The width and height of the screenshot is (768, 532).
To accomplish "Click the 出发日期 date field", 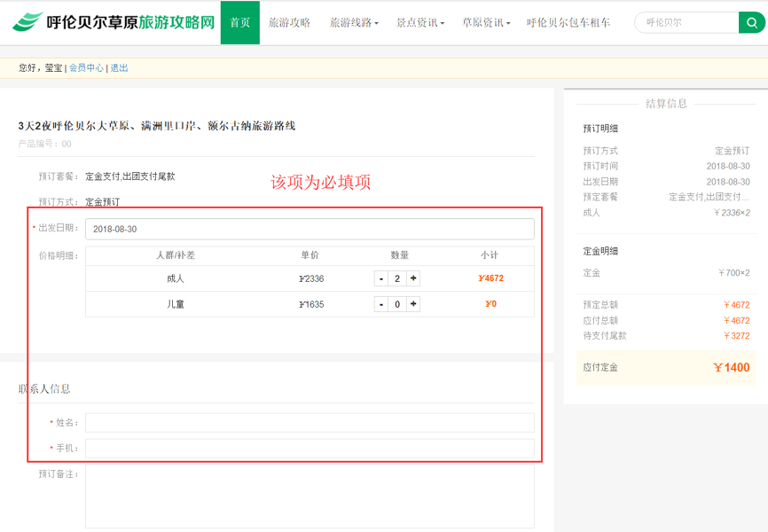I will point(310,230).
